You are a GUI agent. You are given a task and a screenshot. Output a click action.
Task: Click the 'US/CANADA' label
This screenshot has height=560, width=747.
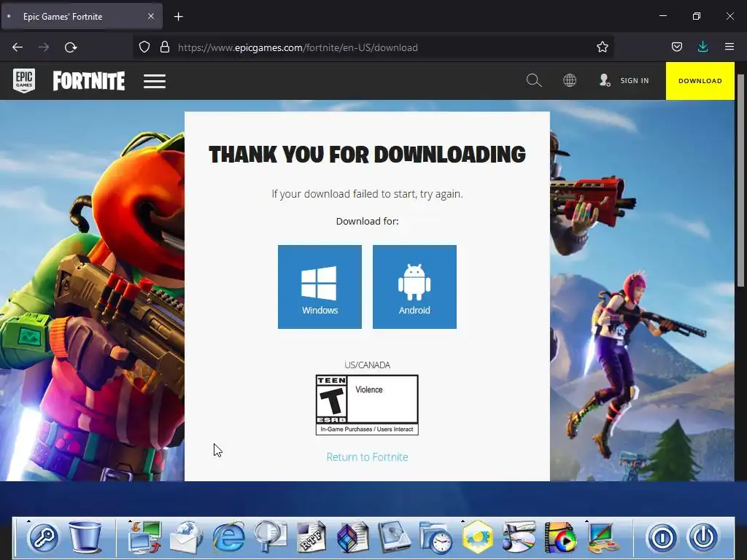coord(368,365)
